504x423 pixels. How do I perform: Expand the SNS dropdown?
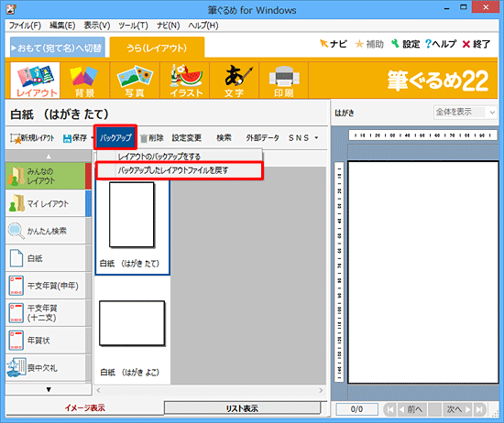click(x=316, y=138)
